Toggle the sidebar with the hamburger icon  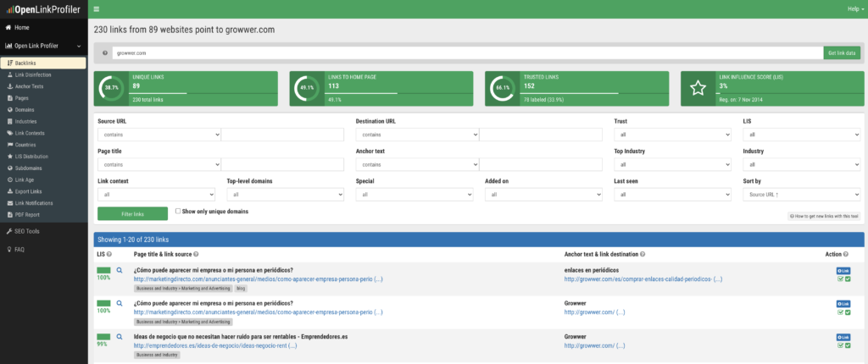(x=97, y=8)
